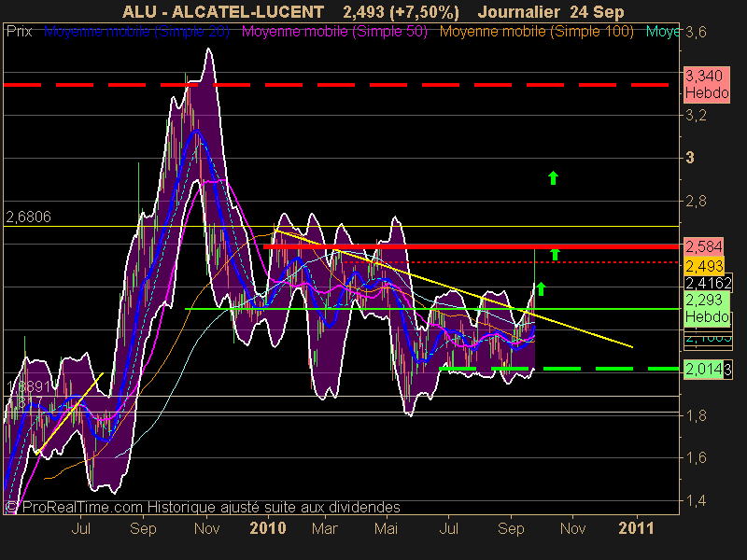Select legend 'Moyenne mobile (Simple 100)'
Screen dimensions: 747x560
pos(536,32)
